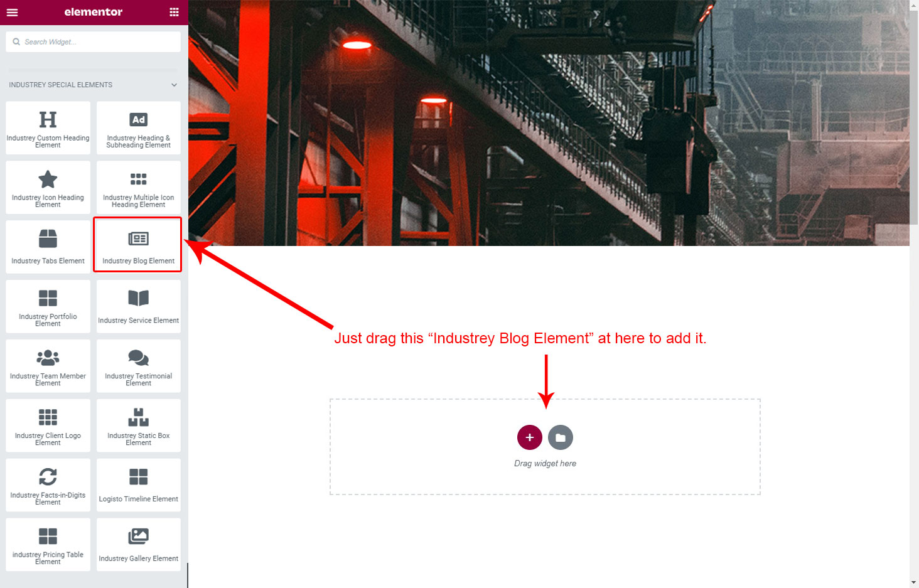The height and width of the screenshot is (588, 919).
Task: Select the Industrey Custom Heading Element widget
Action: [48, 128]
